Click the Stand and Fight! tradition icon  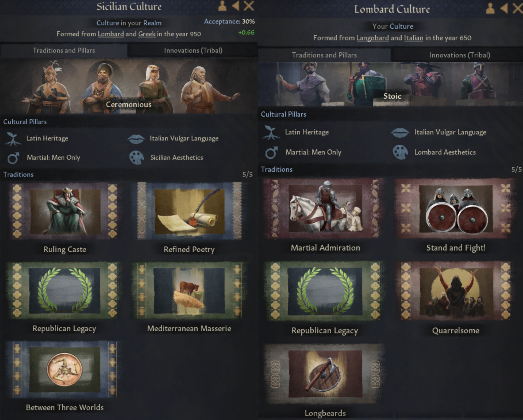coord(456,208)
